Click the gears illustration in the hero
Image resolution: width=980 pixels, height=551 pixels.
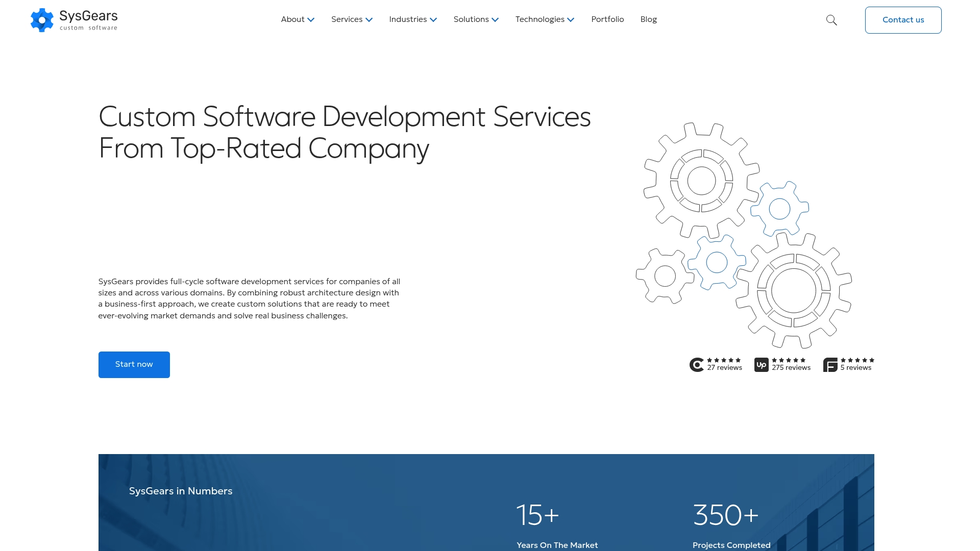[744, 235]
